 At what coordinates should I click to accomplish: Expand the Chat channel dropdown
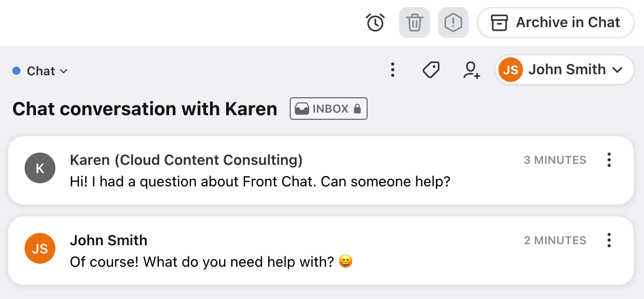point(40,71)
